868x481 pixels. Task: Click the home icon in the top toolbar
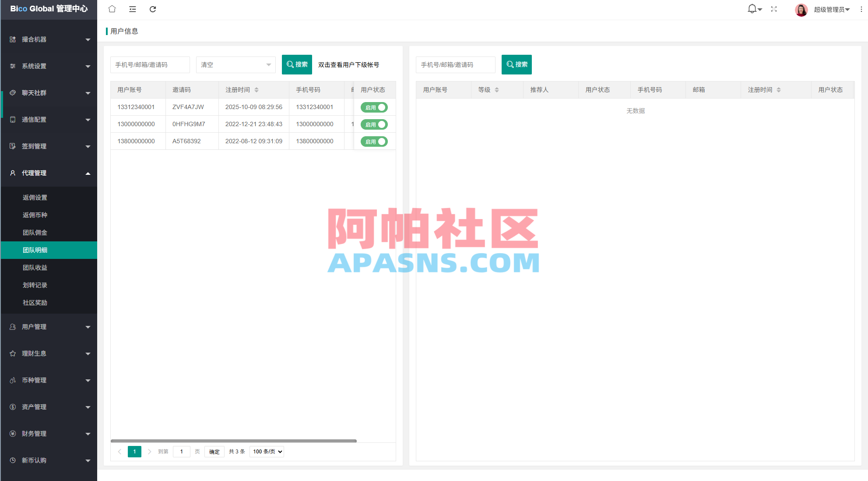click(112, 9)
